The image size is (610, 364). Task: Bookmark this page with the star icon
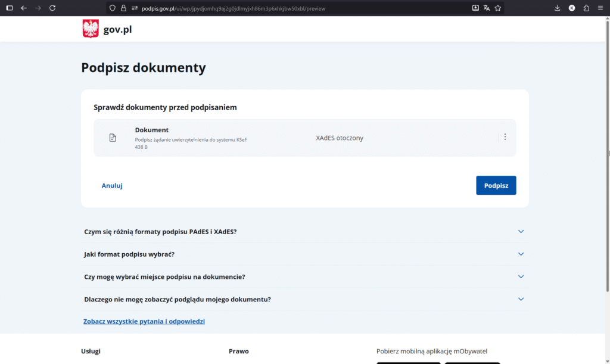498,8
